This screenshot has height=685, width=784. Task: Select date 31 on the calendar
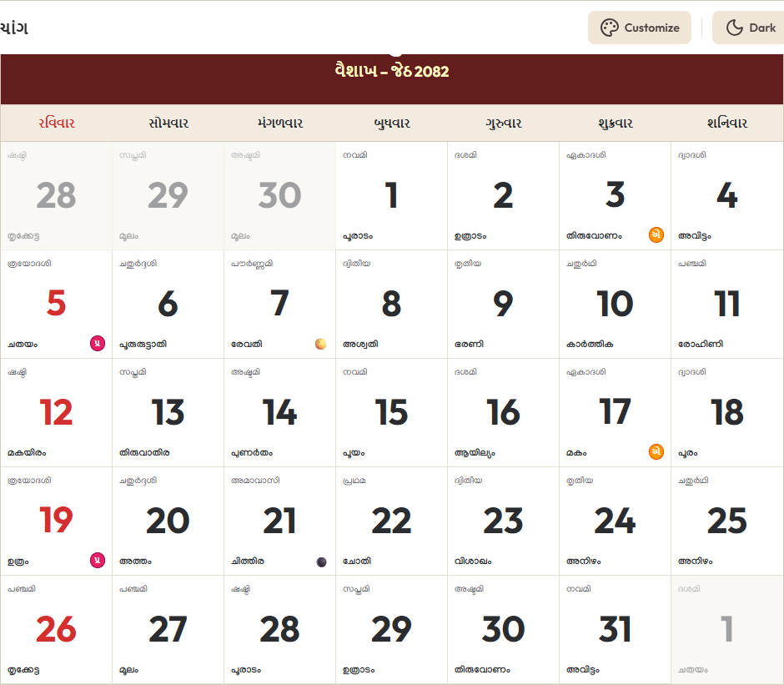[x=615, y=629]
